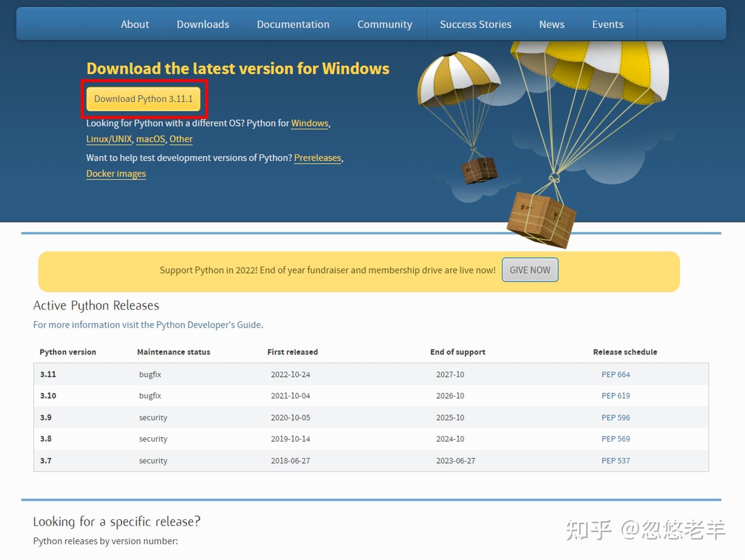
Task: Open the Downloads navigation item
Action: pyautogui.click(x=203, y=24)
